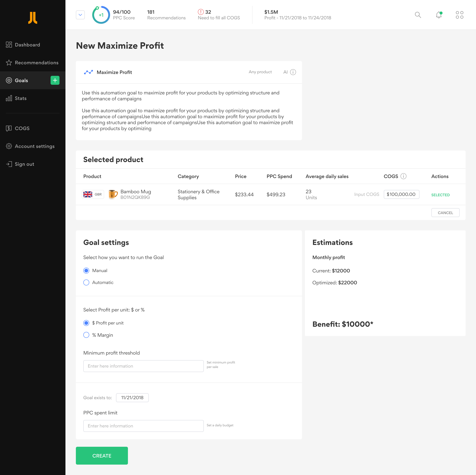Click the Category column header
The height and width of the screenshot is (475, 476).
[188, 176]
